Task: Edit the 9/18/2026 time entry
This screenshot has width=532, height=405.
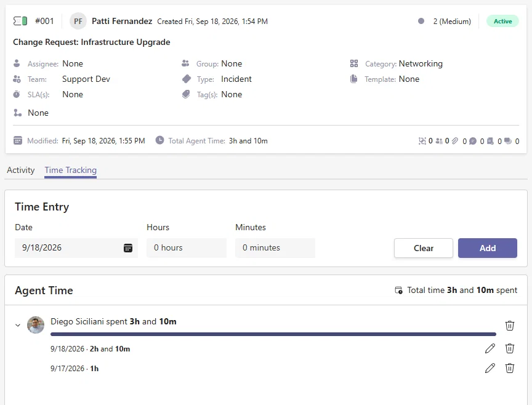Action: (490, 348)
